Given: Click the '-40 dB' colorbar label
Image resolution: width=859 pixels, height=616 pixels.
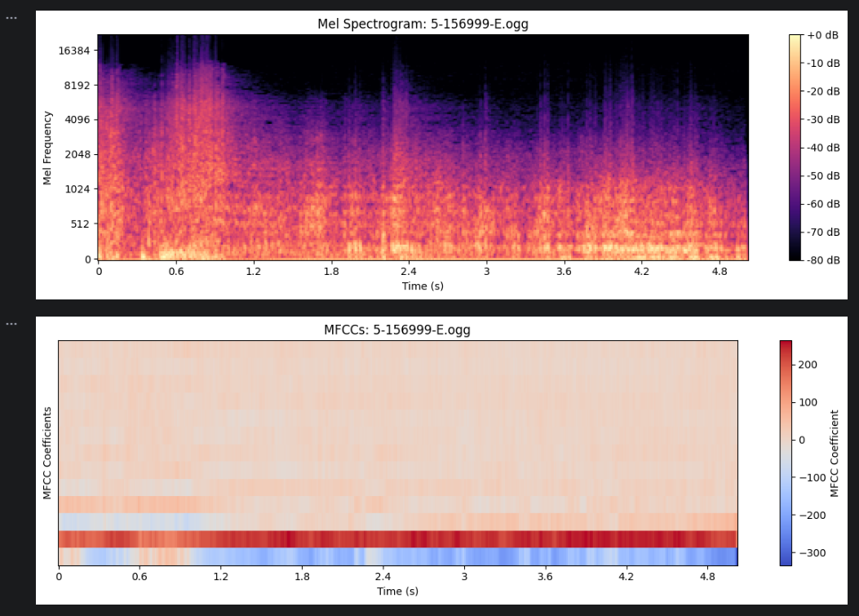Looking at the screenshot, I should click(823, 148).
